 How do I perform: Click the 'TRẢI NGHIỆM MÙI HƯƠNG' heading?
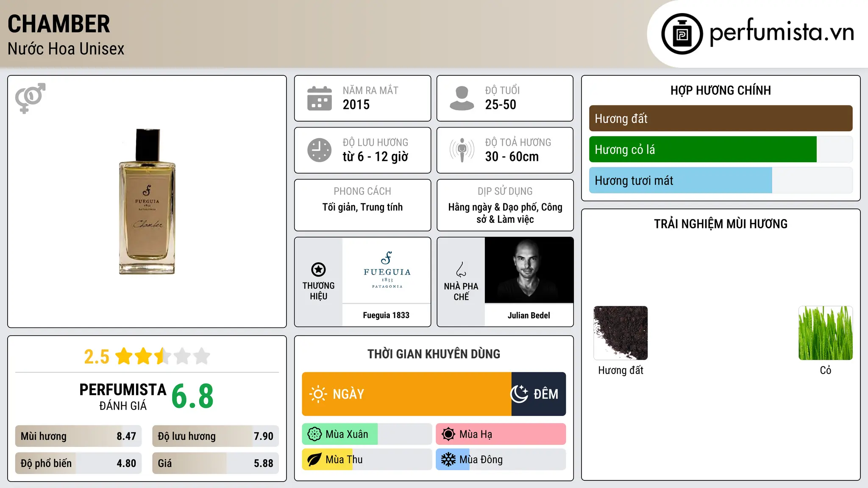coord(721,224)
